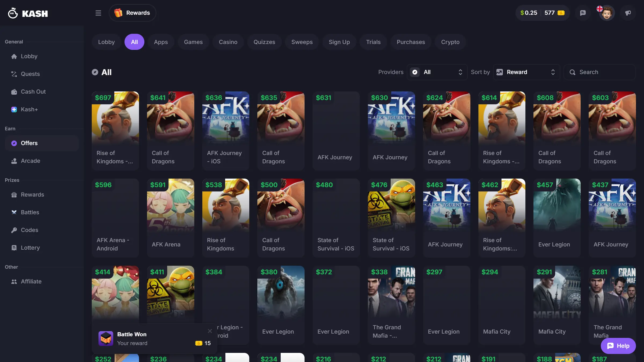Open the $463 AFK Journey offer
Image resolution: width=644 pixels, height=362 pixels.
point(447,218)
